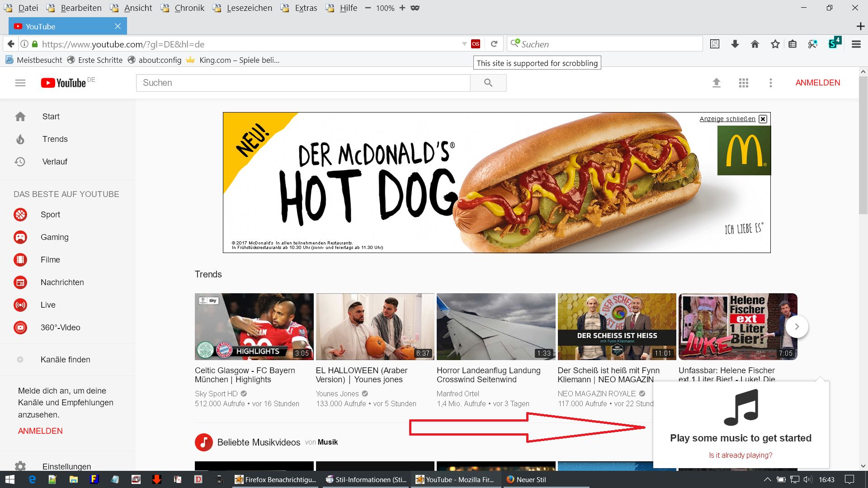The image size is (868, 488).
Task: Close the McDonald's ad with X box
Action: [x=763, y=119]
